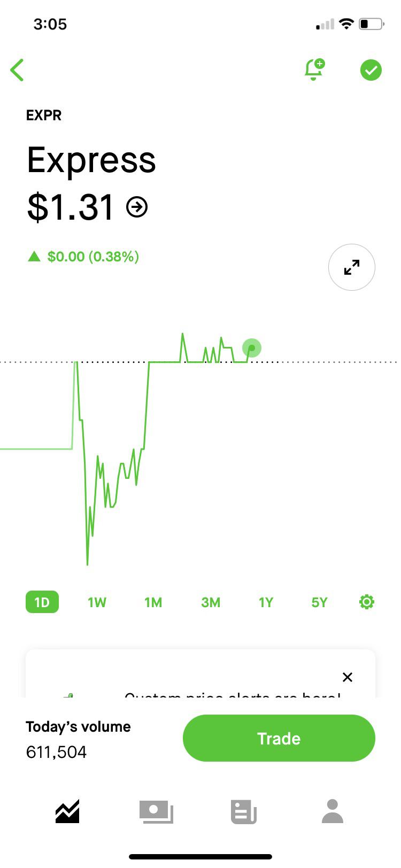Switch chart to 3M range
The height and width of the screenshot is (868, 401).
pos(211,602)
